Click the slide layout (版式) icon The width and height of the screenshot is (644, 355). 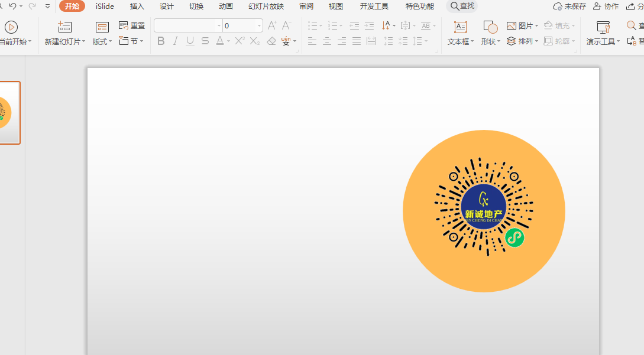[102, 28]
